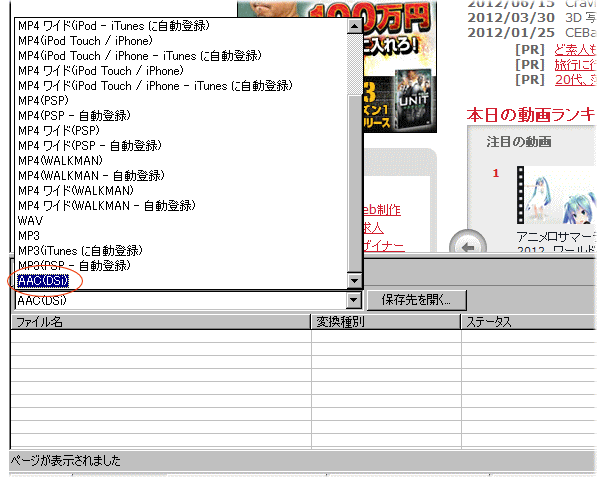Screen dimensions: 597x477
Task: Select MP4 ワイド(iPod - iTunes に自動登録) option
Action: point(114,26)
